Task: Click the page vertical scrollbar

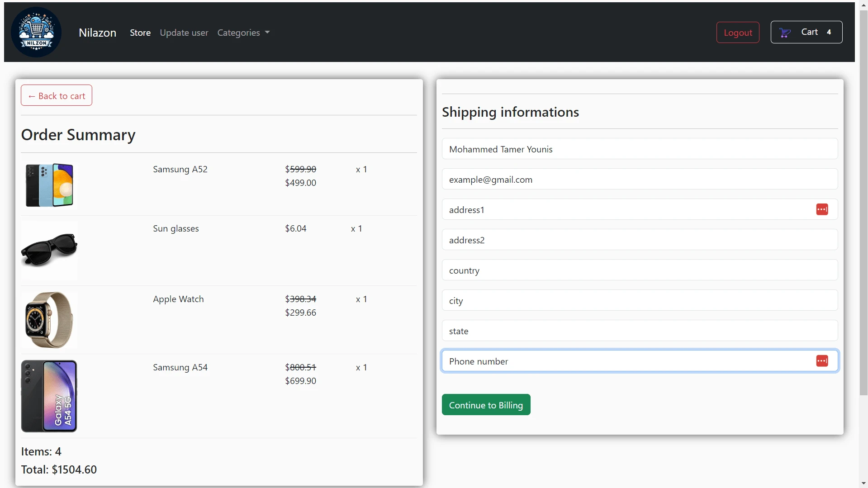Action: (863, 204)
